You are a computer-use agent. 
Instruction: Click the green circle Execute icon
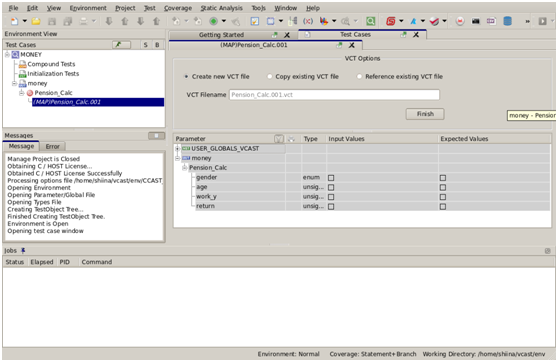pyautogui.click(x=214, y=21)
